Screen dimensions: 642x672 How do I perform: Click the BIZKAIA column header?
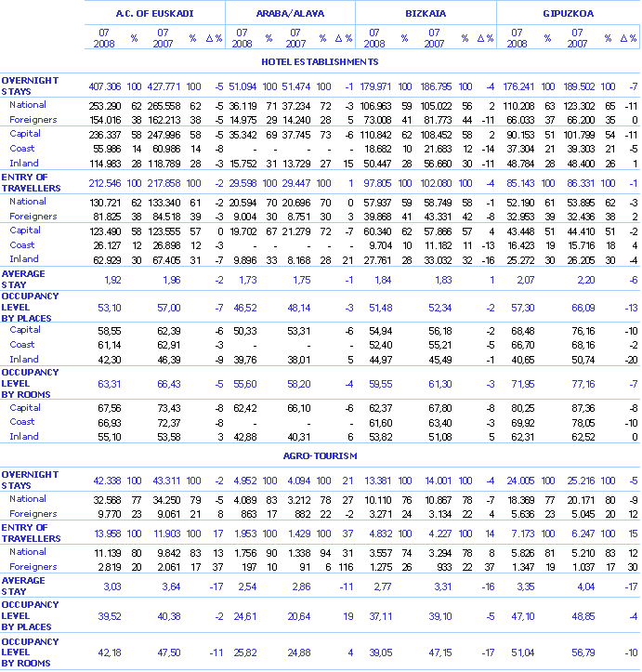426,13
